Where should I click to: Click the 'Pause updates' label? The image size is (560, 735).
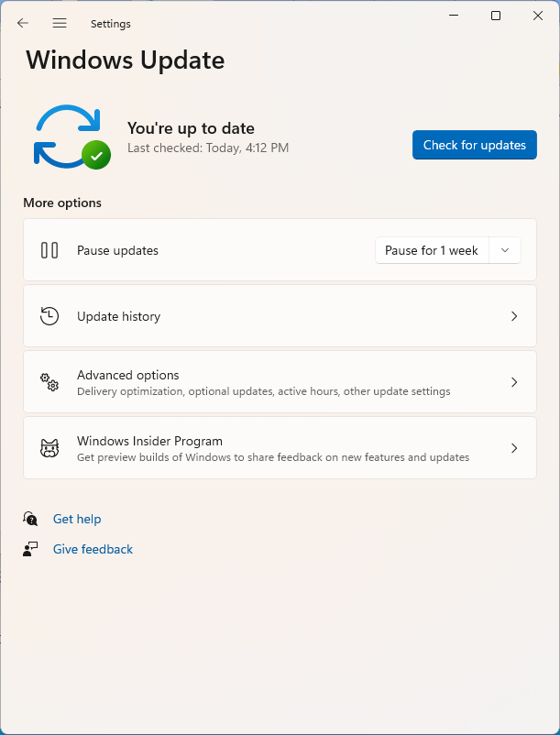coord(117,250)
